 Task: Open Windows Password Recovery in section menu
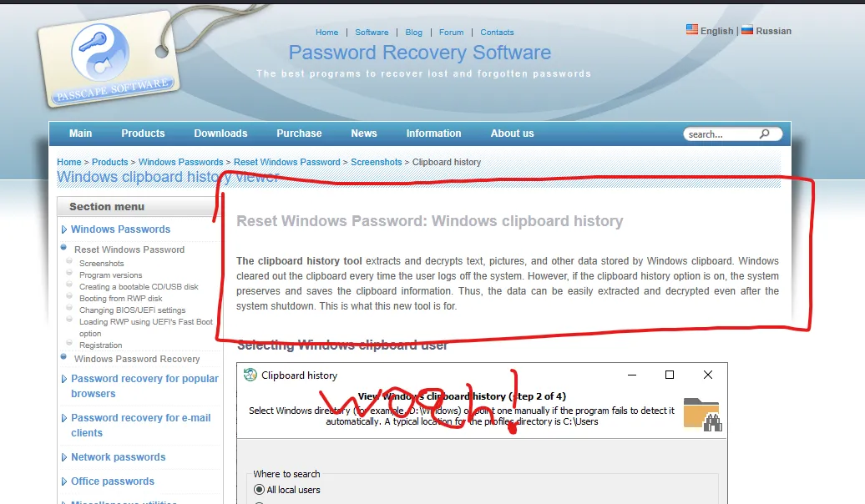click(x=137, y=359)
